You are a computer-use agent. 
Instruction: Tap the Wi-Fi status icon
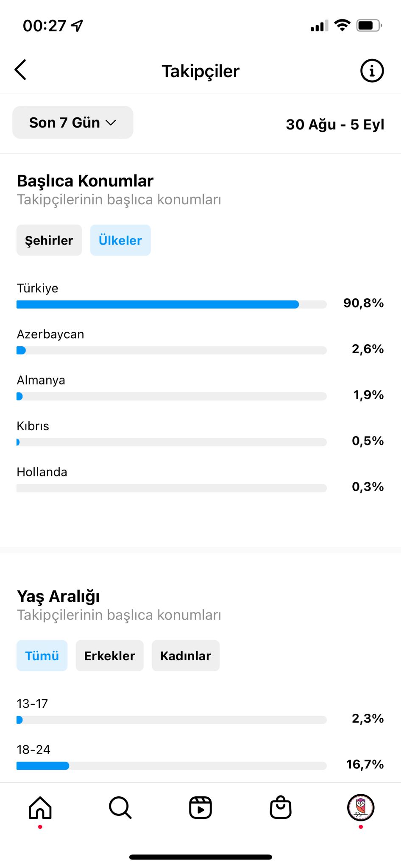click(x=342, y=25)
